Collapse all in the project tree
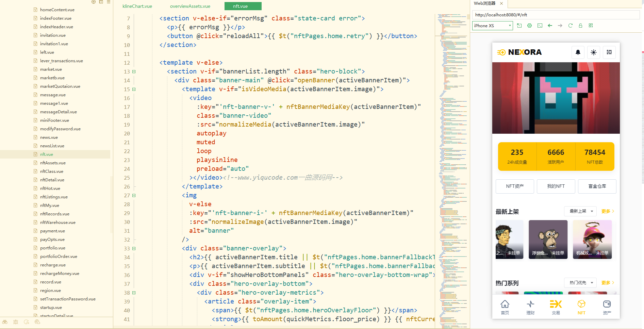This screenshot has height=329, width=644. [101, 2]
